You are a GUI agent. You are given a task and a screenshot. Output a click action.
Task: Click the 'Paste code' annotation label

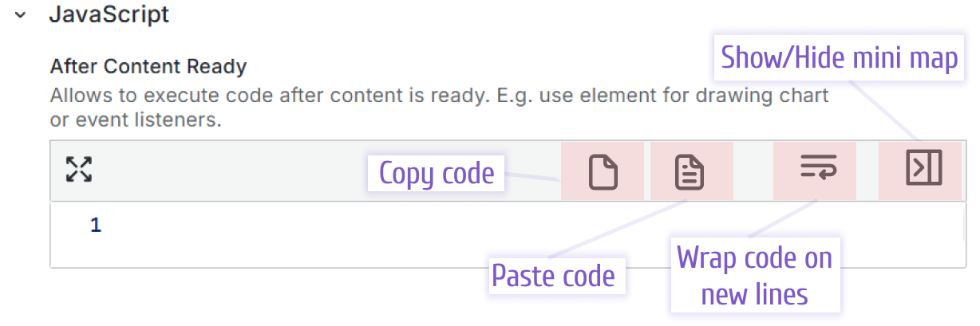click(553, 276)
